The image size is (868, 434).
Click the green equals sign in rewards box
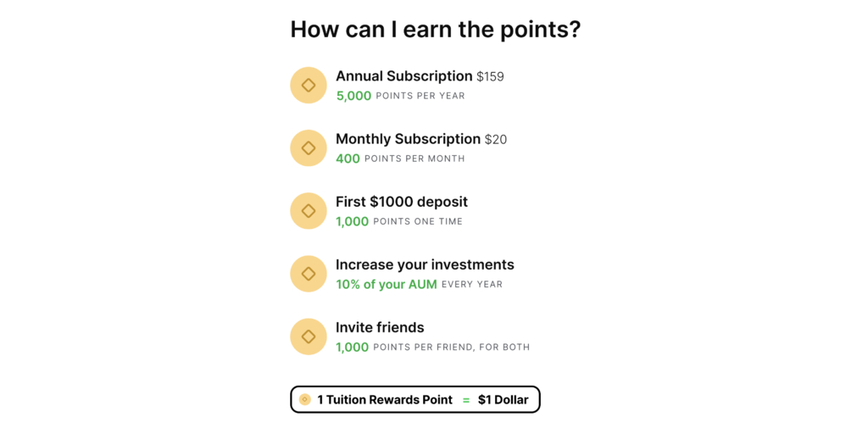pos(466,400)
